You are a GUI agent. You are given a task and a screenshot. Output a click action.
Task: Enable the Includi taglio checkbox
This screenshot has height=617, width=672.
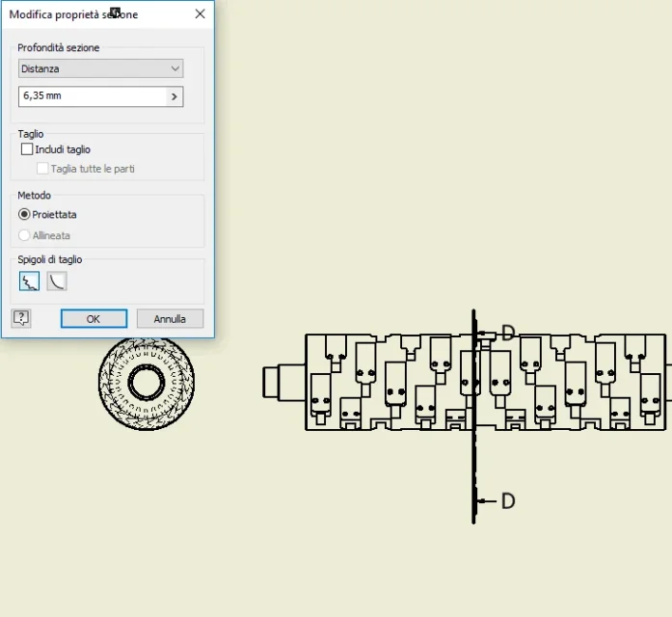[27, 149]
